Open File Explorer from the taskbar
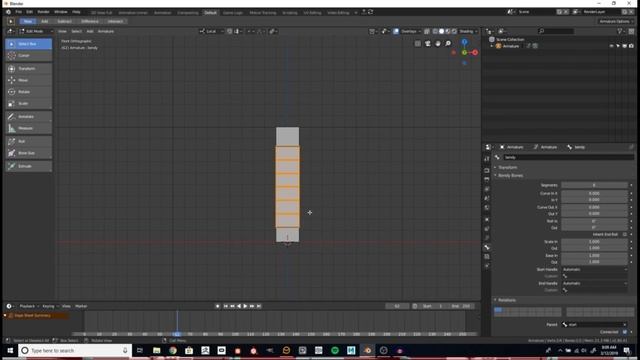Viewport: 640px width, 360px height. (156, 351)
